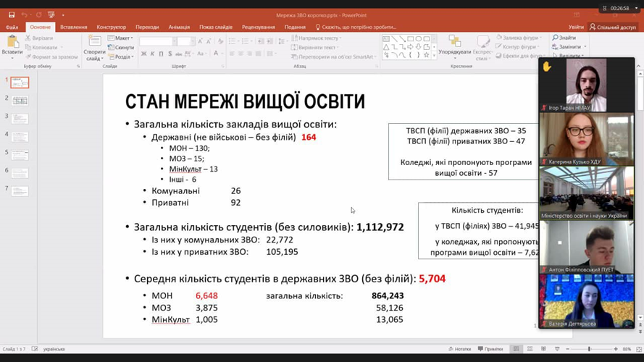Click the decrease font size icon
Screen dimensions: 644x362
[x=209, y=41]
